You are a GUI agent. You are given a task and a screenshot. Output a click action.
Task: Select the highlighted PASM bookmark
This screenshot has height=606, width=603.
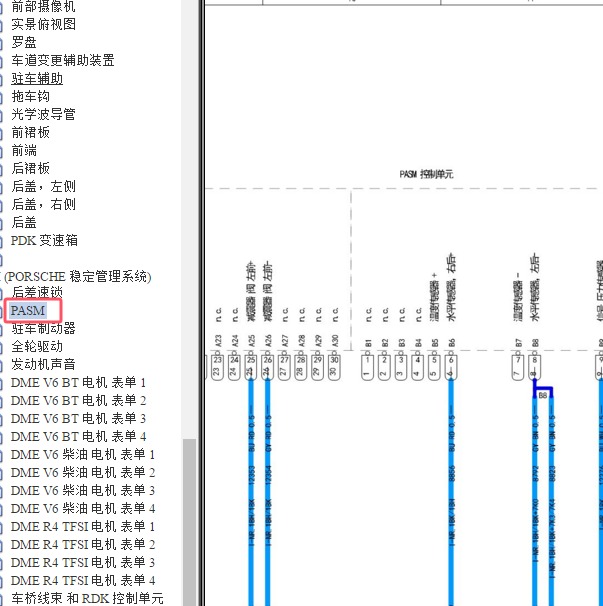[28, 310]
